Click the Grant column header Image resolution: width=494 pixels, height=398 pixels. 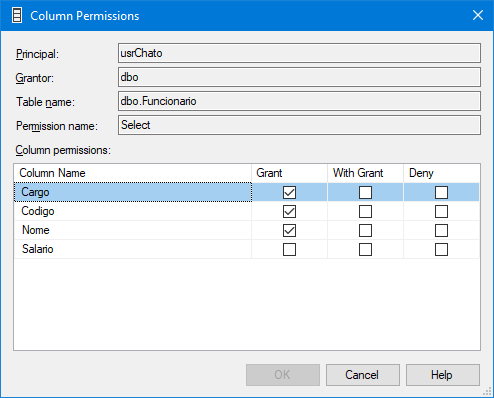point(289,173)
